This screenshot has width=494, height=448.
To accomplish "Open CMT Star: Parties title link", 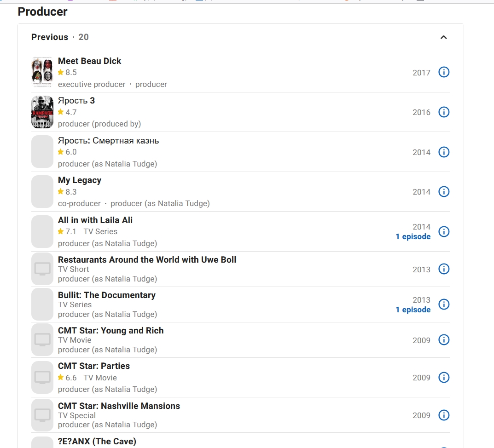I will pyautogui.click(x=94, y=366).
